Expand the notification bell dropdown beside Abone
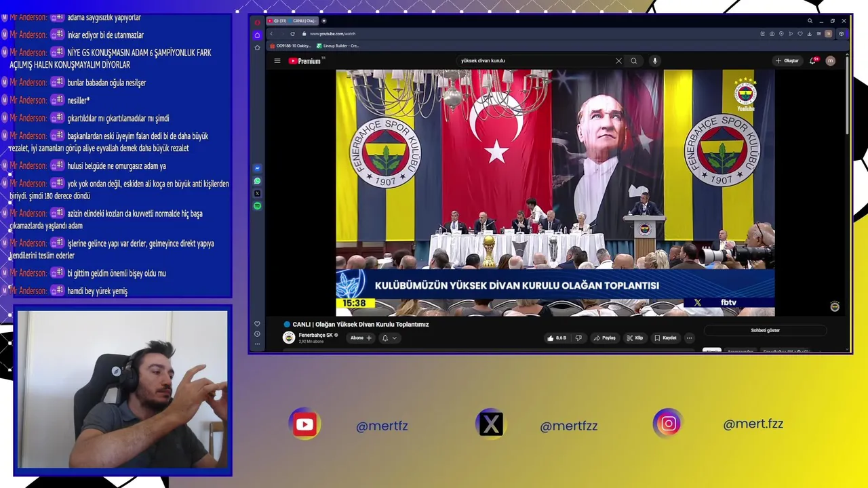This screenshot has height=488, width=868. click(x=390, y=338)
